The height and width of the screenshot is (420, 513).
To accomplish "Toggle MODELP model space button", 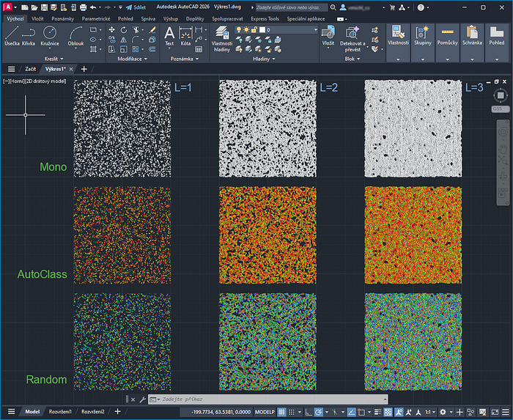I will click(264, 413).
